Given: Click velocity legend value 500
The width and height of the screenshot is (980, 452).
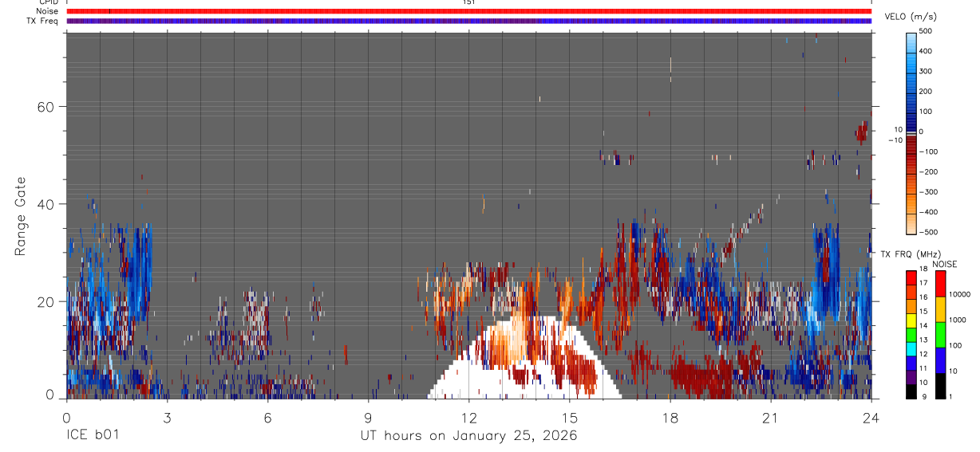Looking at the screenshot, I should click(x=927, y=31).
